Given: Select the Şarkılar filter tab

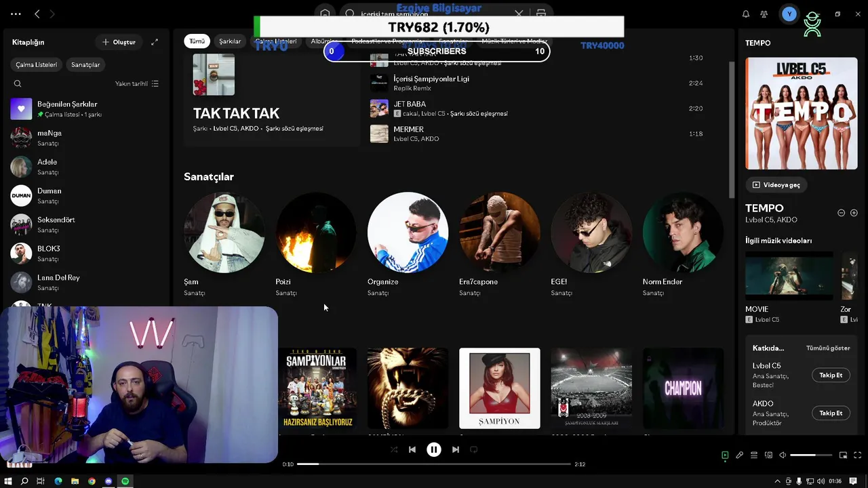Looking at the screenshot, I should 230,41.
